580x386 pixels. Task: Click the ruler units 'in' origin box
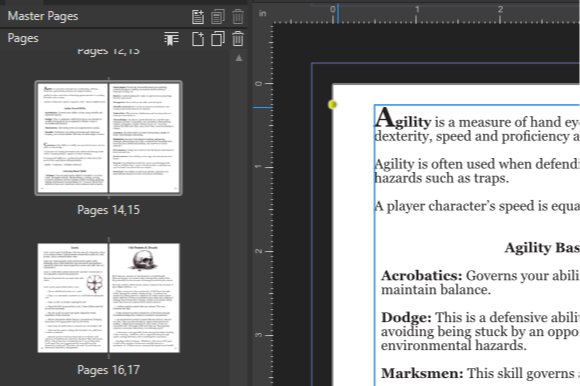(x=263, y=14)
